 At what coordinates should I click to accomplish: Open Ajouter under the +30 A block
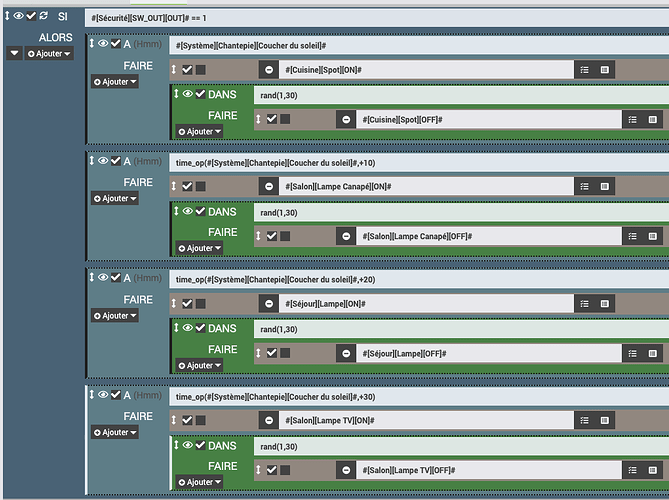point(115,432)
